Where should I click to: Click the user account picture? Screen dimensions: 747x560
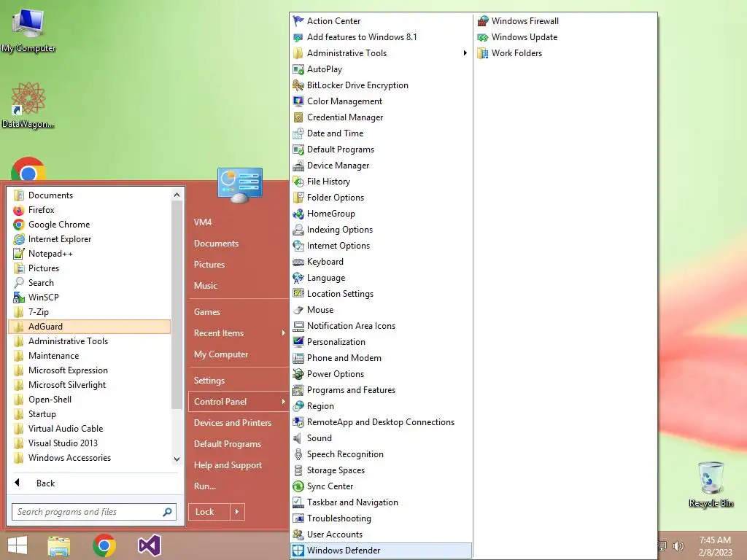(239, 185)
